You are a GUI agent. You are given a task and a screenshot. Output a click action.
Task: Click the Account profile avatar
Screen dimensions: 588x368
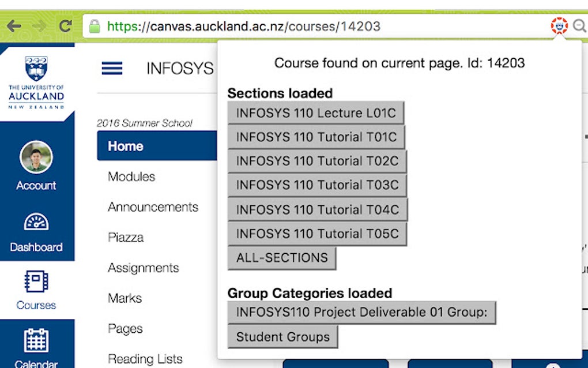point(36,157)
